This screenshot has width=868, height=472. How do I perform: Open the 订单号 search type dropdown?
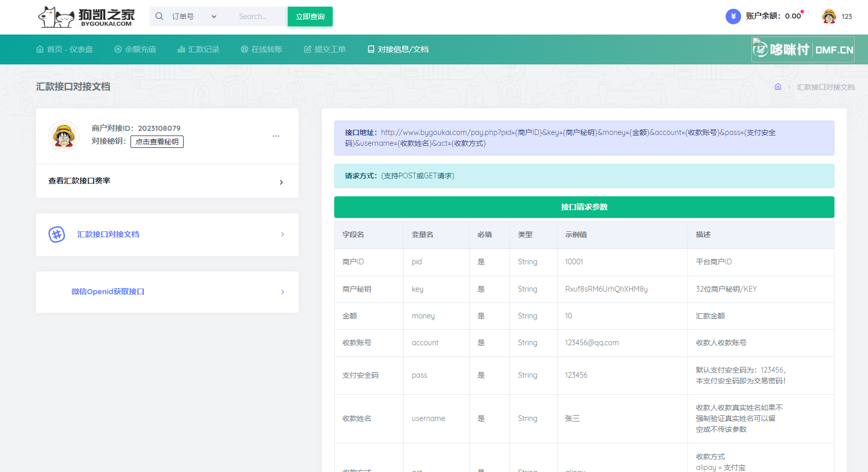click(x=194, y=16)
